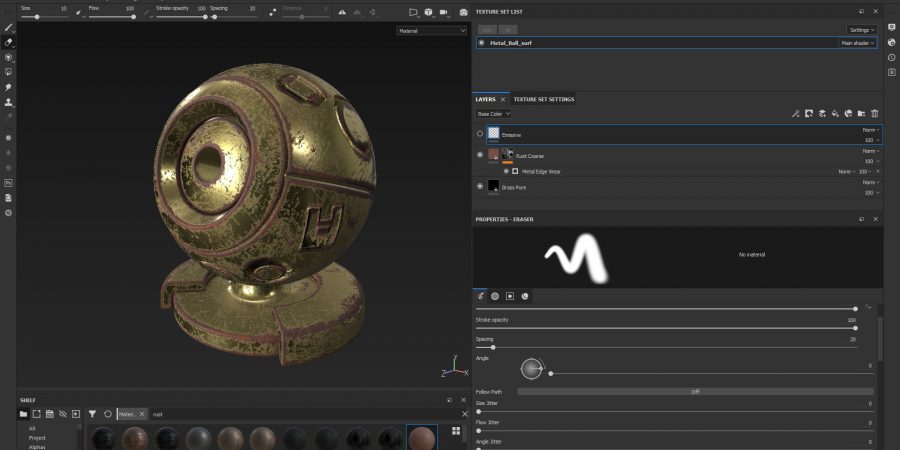Select the Smudge tool in left toolbar
The image size is (900, 450).
pyautogui.click(x=8, y=87)
